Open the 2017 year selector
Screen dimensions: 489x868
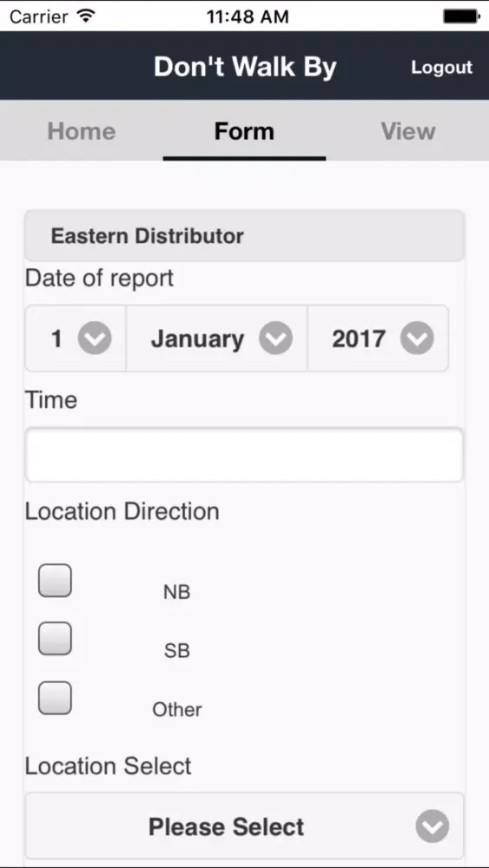(378, 339)
